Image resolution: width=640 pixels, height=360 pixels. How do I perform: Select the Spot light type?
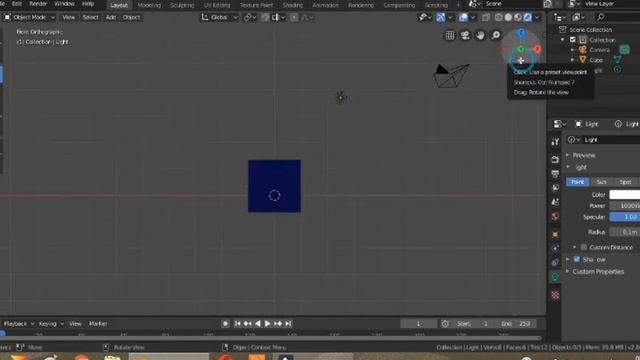[625, 182]
